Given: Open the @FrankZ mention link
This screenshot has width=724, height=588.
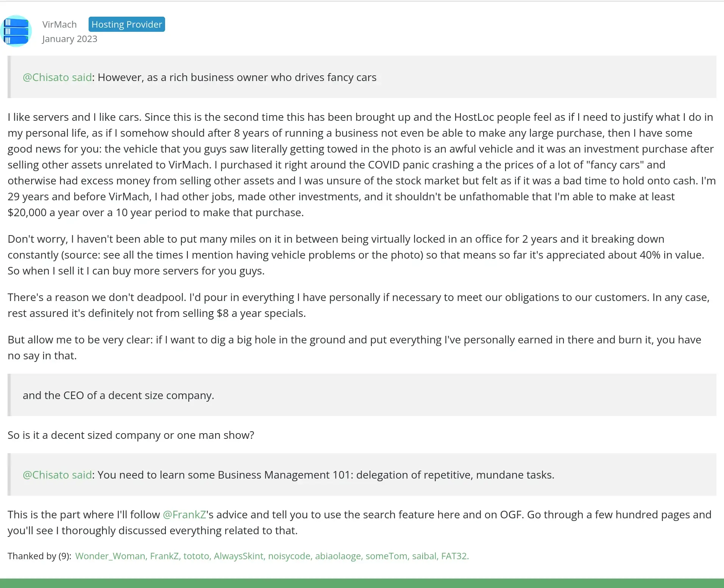Looking at the screenshot, I should tap(184, 515).
